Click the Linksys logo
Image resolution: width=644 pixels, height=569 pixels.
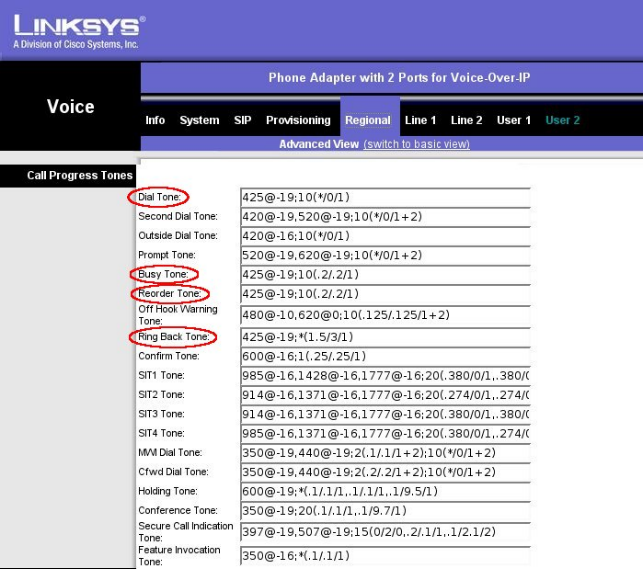tap(75, 31)
